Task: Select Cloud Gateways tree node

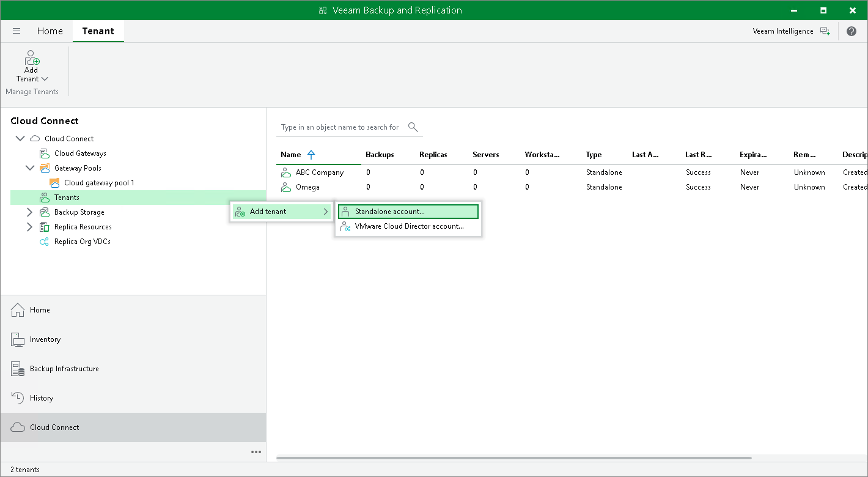Action: tap(80, 153)
